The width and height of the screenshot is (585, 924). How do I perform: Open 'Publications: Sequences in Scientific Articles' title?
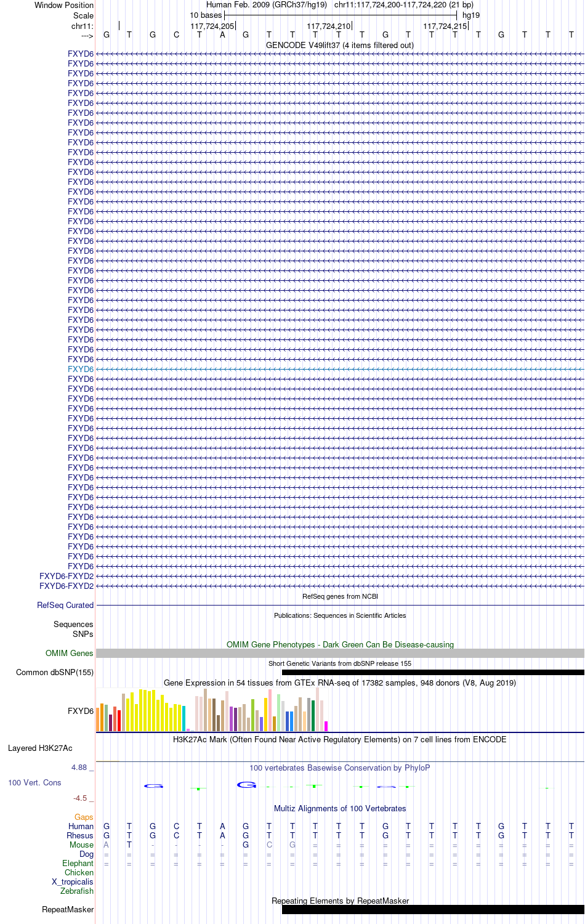click(340, 615)
